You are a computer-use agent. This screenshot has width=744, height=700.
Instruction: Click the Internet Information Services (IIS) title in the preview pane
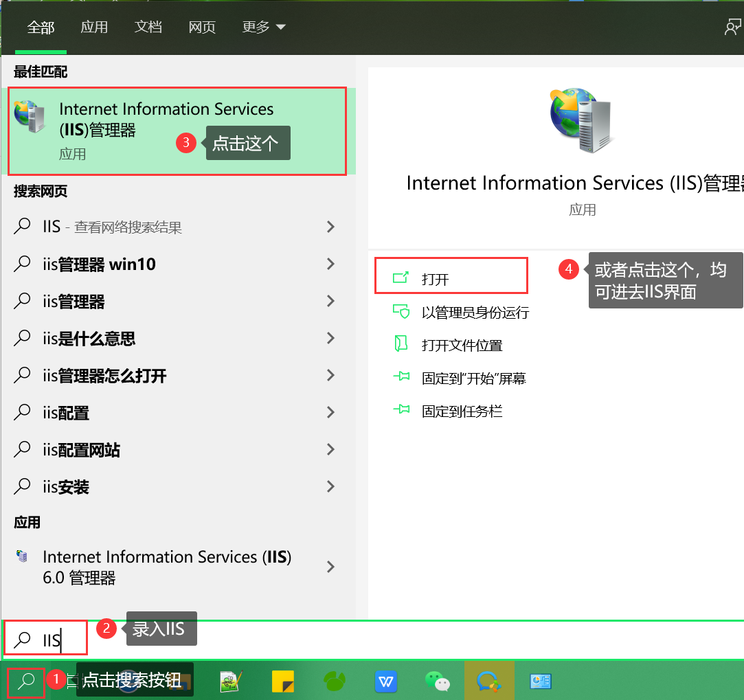(x=574, y=183)
